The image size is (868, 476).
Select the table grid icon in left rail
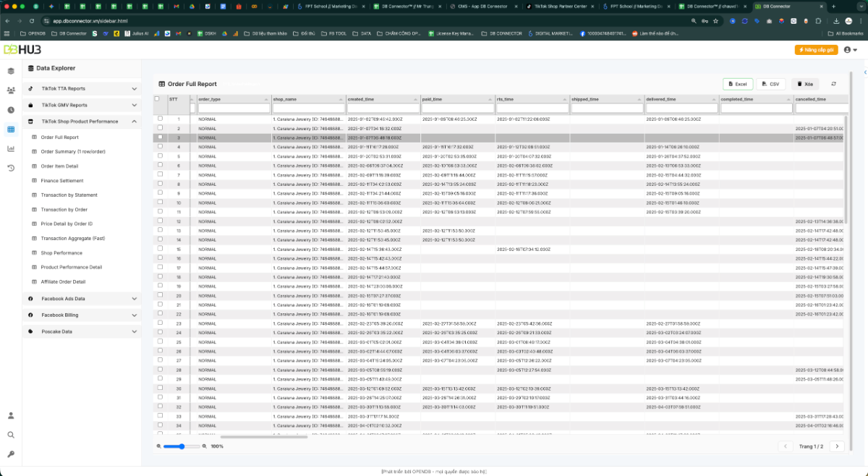tap(11, 129)
